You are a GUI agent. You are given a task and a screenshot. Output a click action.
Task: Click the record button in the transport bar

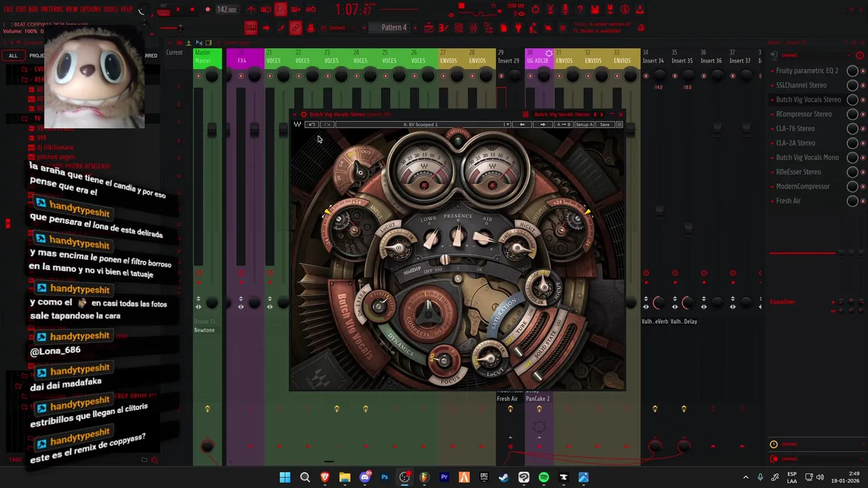pos(208,9)
